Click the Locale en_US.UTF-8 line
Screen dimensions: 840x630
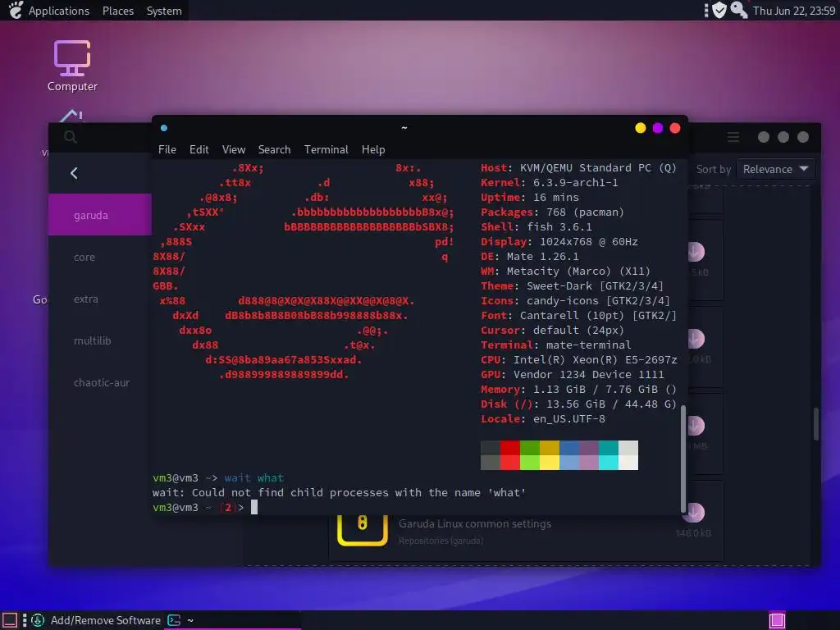[x=543, y=419]
